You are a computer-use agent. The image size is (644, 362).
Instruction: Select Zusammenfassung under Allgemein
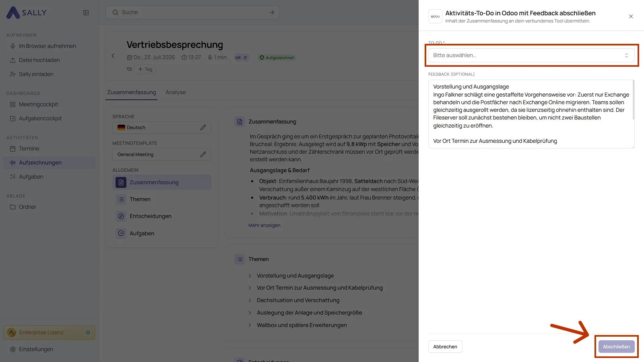click(162, 182)
